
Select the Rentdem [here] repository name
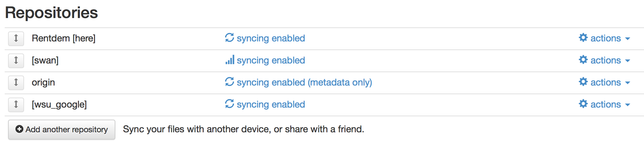(64, 38)
